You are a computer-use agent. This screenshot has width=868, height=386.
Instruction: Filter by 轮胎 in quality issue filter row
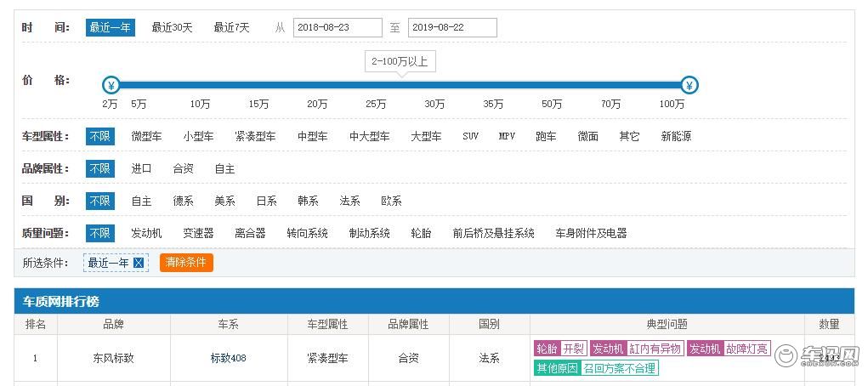click(x=422, y=233)
